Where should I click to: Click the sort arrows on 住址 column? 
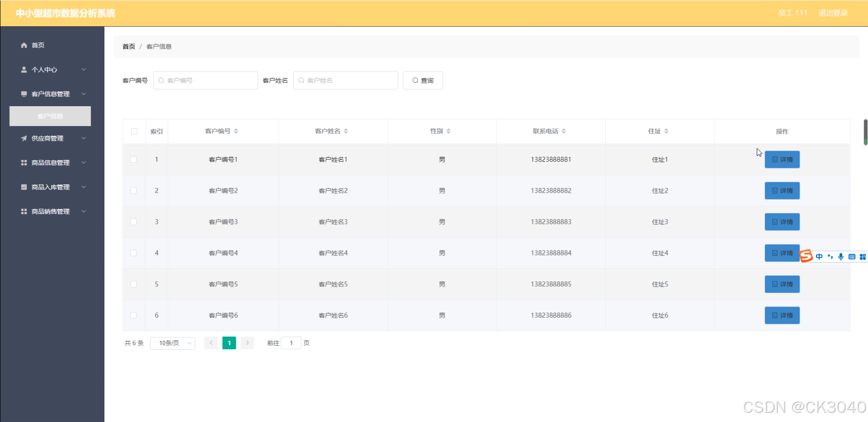point(667,131)
